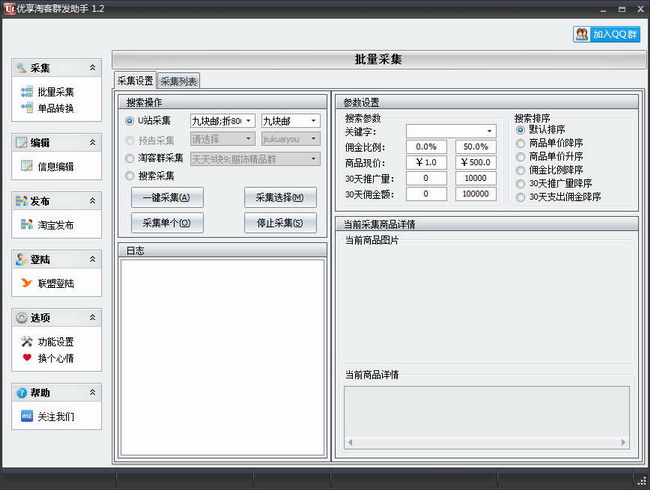Click the info edit (信息编辑) sidebar icon
650x490 pixels.
[27, 166]
